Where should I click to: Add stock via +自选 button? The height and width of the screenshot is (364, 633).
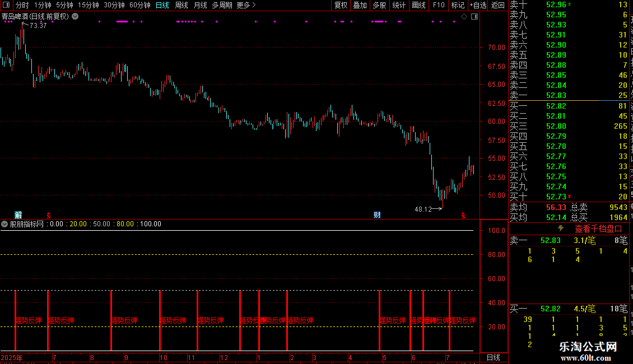click(478, 5)
